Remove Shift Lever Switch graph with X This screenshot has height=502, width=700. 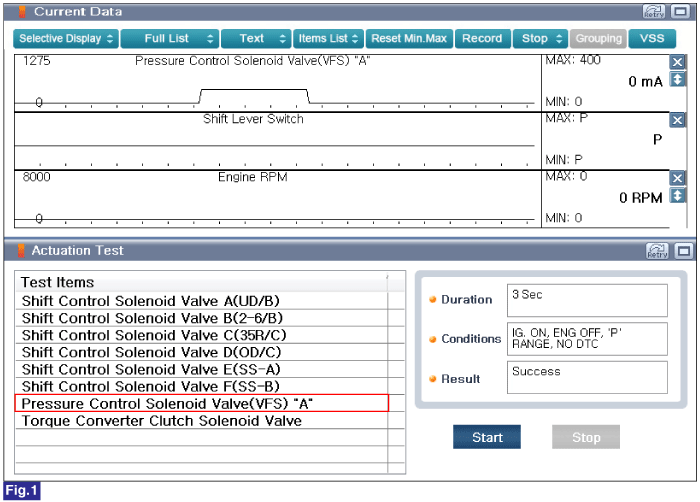pos(677,120)
